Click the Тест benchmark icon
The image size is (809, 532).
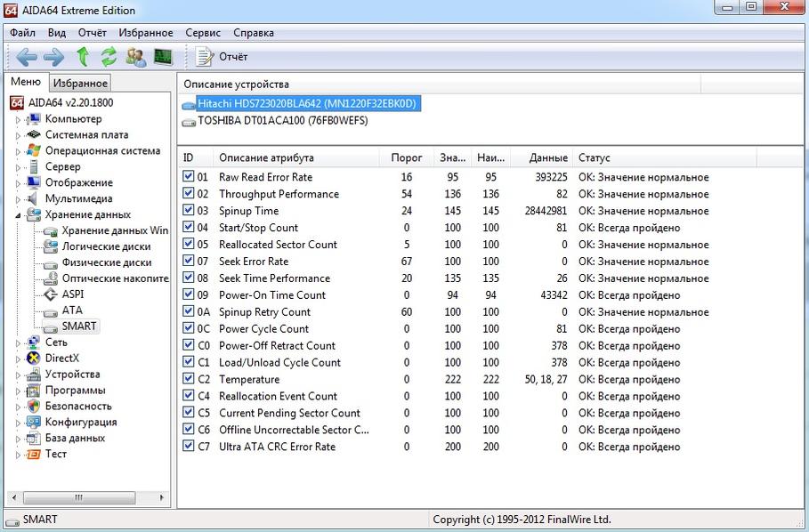point(34,455)
